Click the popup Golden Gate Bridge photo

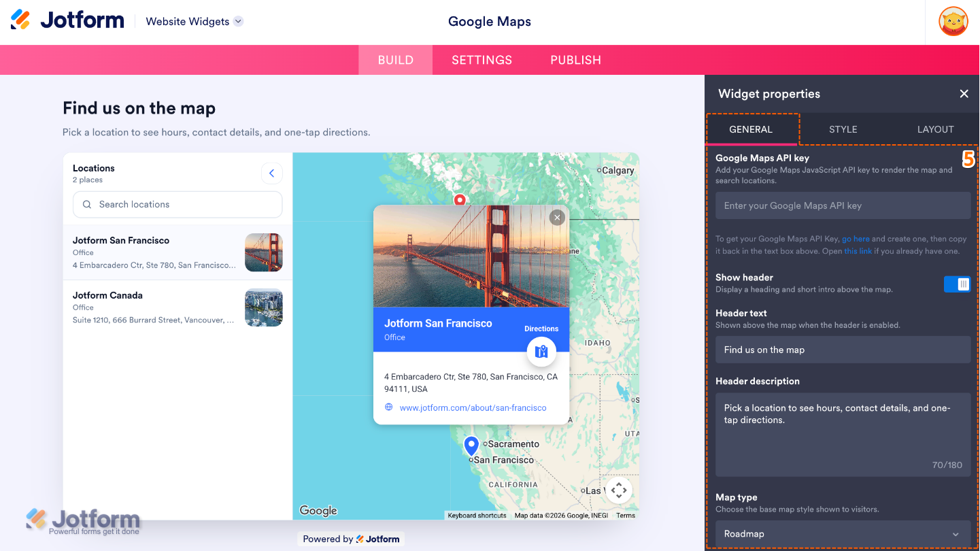[x=471, y=256]
